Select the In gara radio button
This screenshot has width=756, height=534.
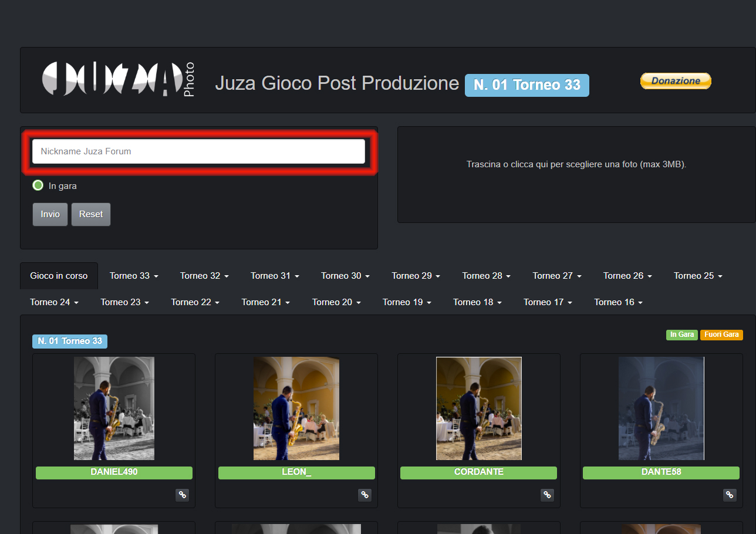tap(38, 185)
